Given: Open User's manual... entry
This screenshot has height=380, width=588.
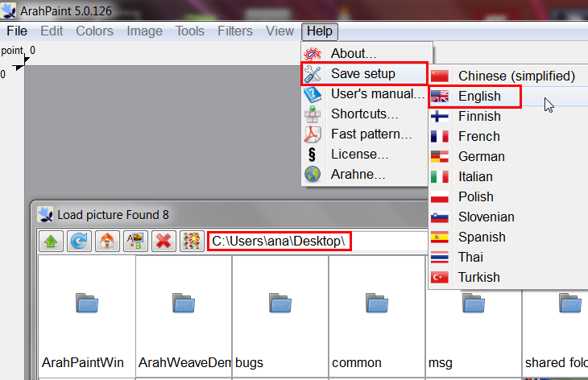Looking at the screenshot, I should point(365,94).
